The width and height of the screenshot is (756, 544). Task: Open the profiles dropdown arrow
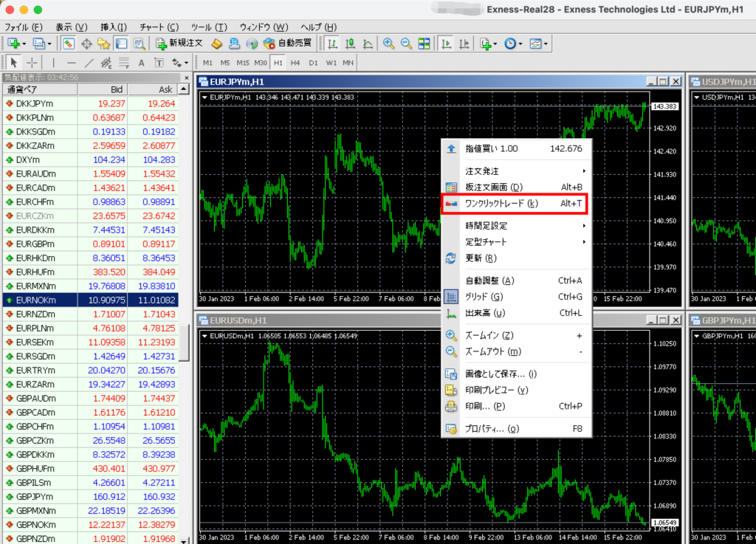(x=49, y=44)
